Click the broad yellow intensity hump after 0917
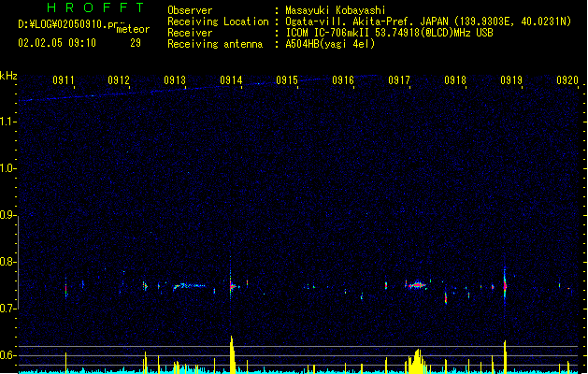The height and width of the screenshot is (374, 588). [417, 362]
